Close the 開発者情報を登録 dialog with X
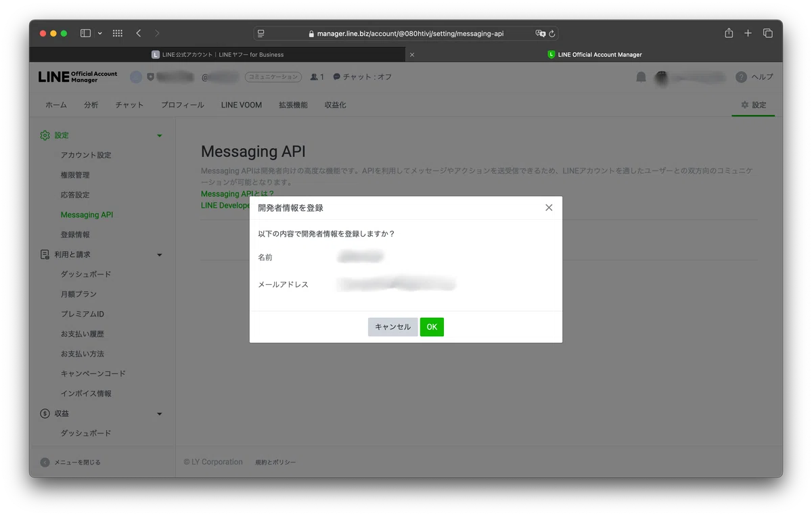This screenshot has width=812, height=516. click(x=549, y=208)
